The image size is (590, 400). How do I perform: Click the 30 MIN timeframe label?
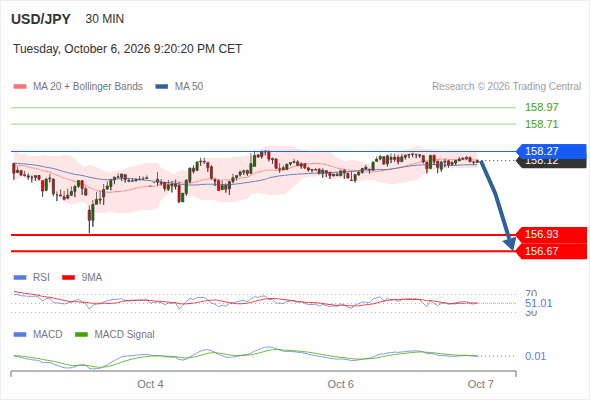(105, 19)
